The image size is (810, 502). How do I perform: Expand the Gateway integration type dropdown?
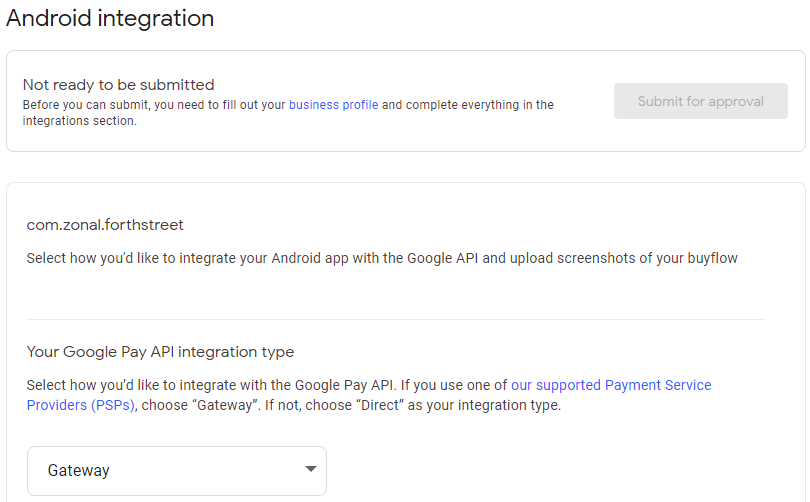click(x=177, y=470)
